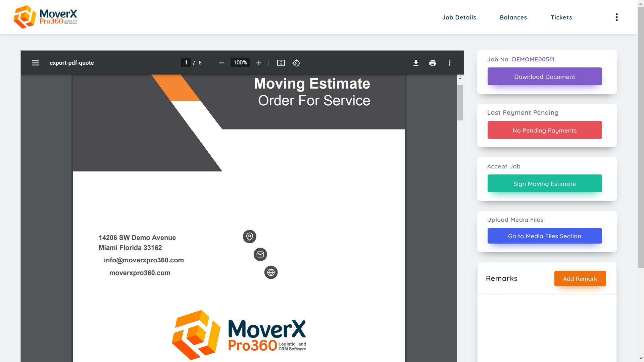
Task: Select the page number input field
Action: tap(186, 62)
